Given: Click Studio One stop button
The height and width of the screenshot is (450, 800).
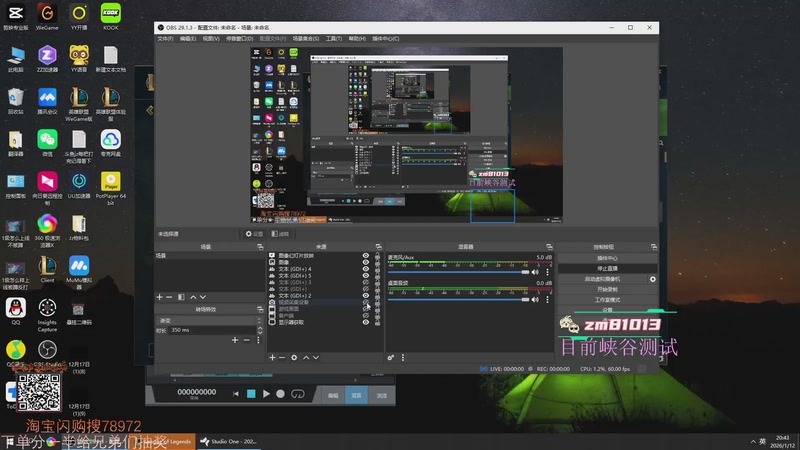Looking at the screenshot, I should pos(251,394).
